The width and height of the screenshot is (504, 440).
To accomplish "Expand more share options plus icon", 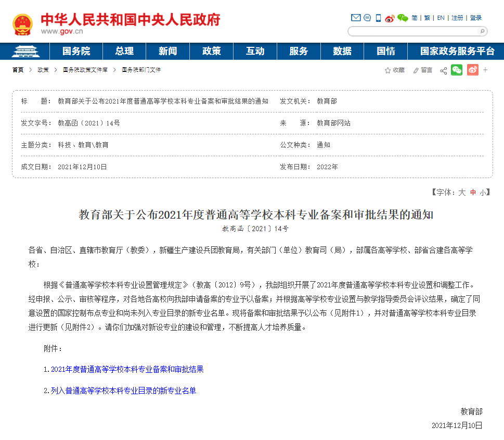I will [485, 70].
